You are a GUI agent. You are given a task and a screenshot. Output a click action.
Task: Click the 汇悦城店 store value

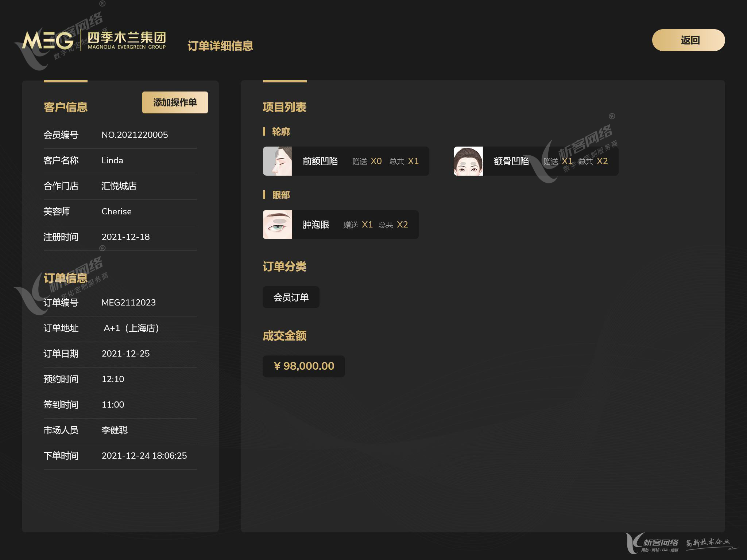click(119, 186)
